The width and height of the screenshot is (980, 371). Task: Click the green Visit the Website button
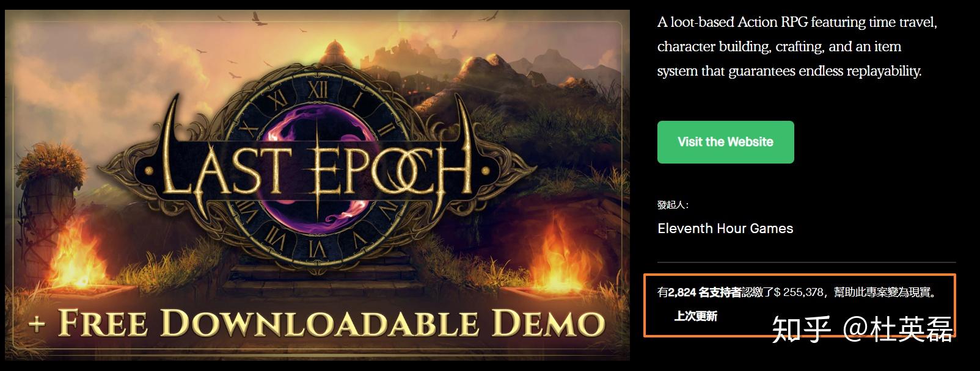(x=725, y=142)
